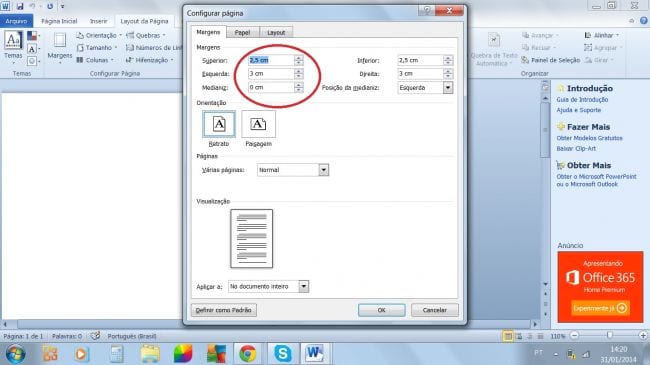Click the Superior margin spinner arrows

pyautogui.click(x=299, y=60)
